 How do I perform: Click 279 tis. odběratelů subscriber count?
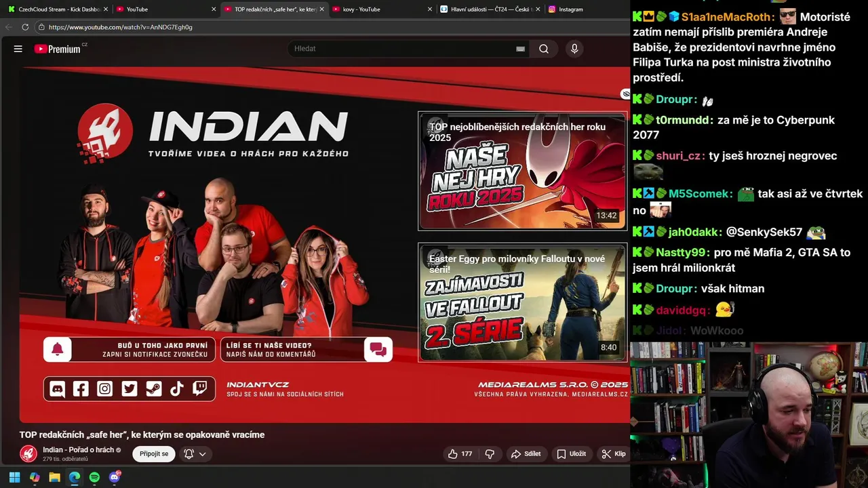coord(65,459)
